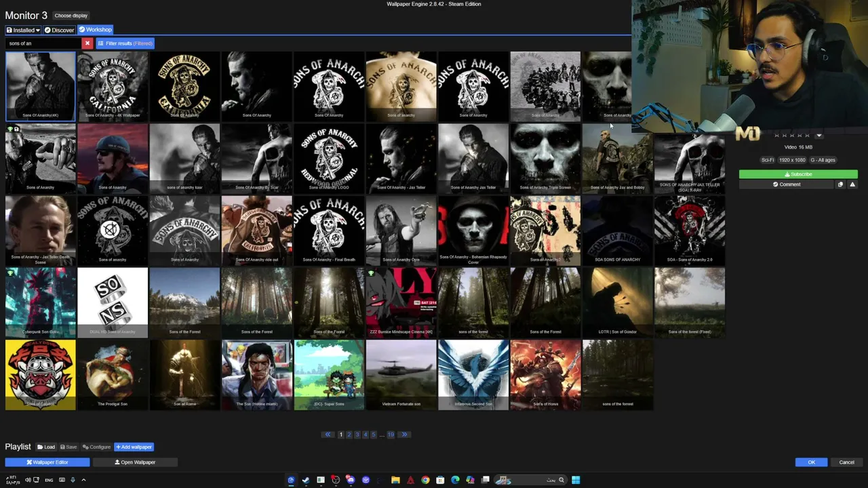Select the Sons Of Anarchy(4K) wallpaper thumbnail

[x=41, y=86]
